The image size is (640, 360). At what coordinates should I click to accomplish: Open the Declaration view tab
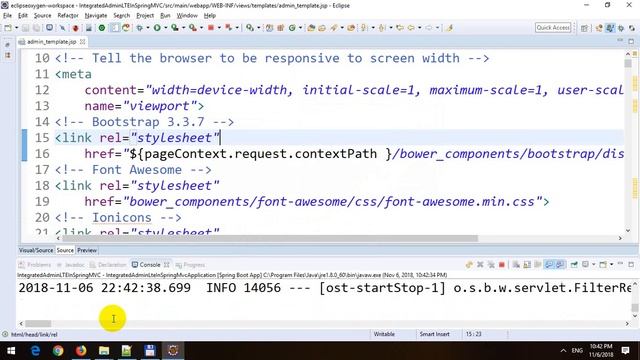pos(108,265)
